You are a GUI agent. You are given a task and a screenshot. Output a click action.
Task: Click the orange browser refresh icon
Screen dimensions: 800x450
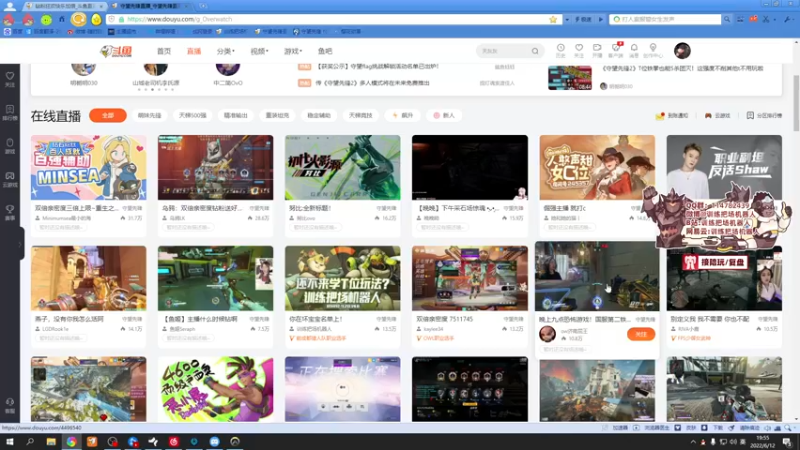tap(79, 19)
